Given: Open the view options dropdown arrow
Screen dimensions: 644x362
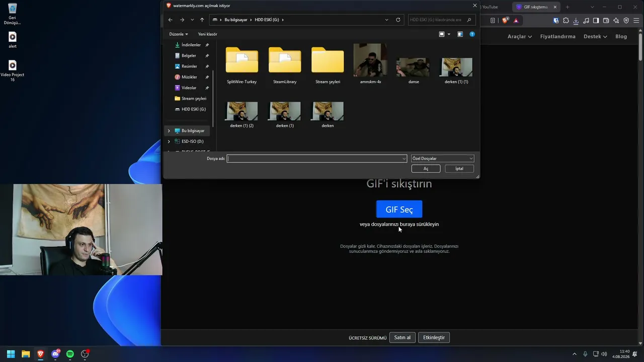Looking at the screenshot, I should pos(449,34).
